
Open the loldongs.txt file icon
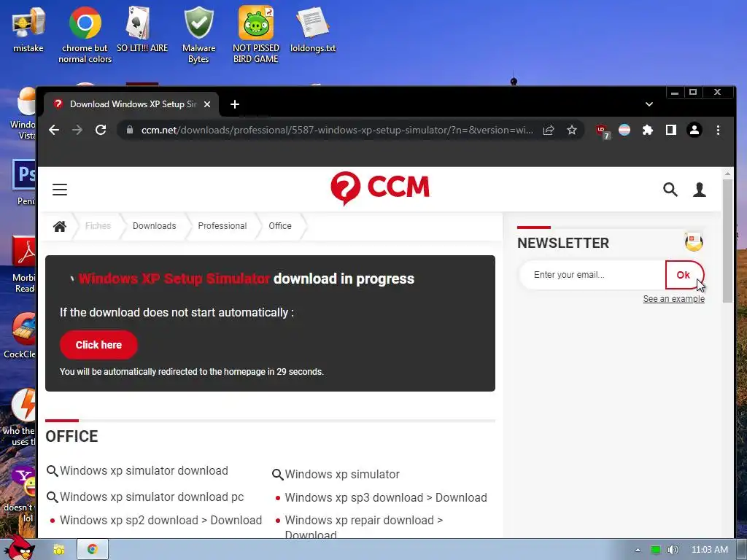click(x=313, y=28)
